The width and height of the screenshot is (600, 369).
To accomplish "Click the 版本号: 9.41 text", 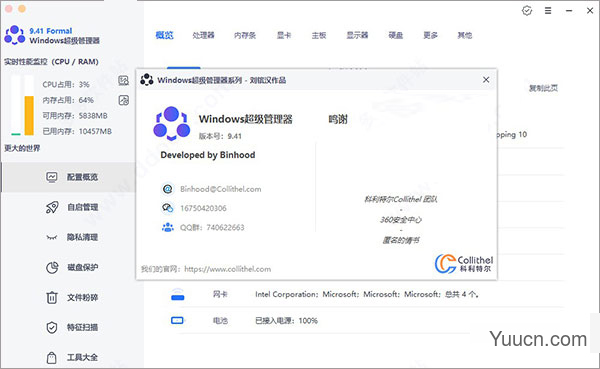I will (x=220, y=136).
